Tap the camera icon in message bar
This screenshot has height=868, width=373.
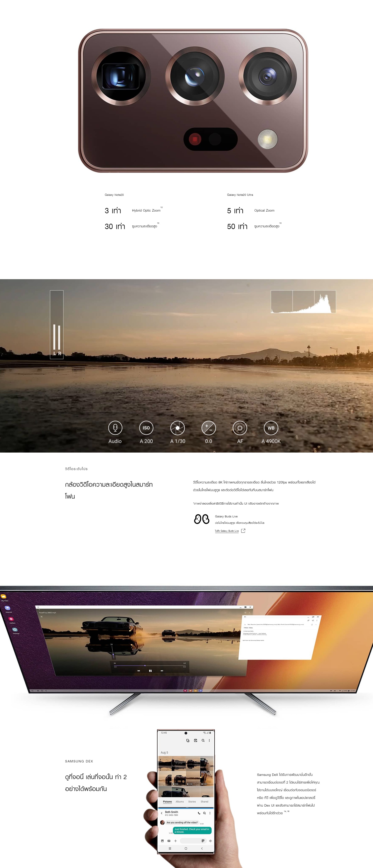coord(169,841)
